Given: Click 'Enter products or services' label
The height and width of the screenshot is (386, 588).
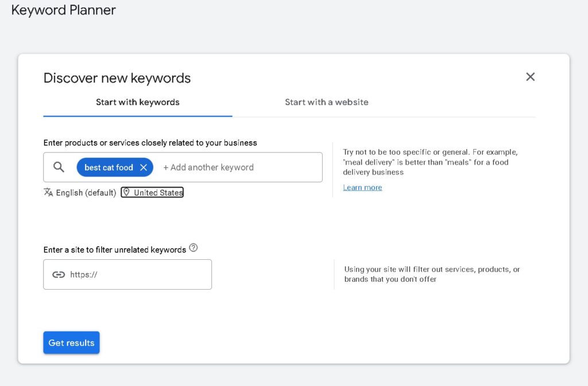Looking at the screenshot, I should [150, 143].
